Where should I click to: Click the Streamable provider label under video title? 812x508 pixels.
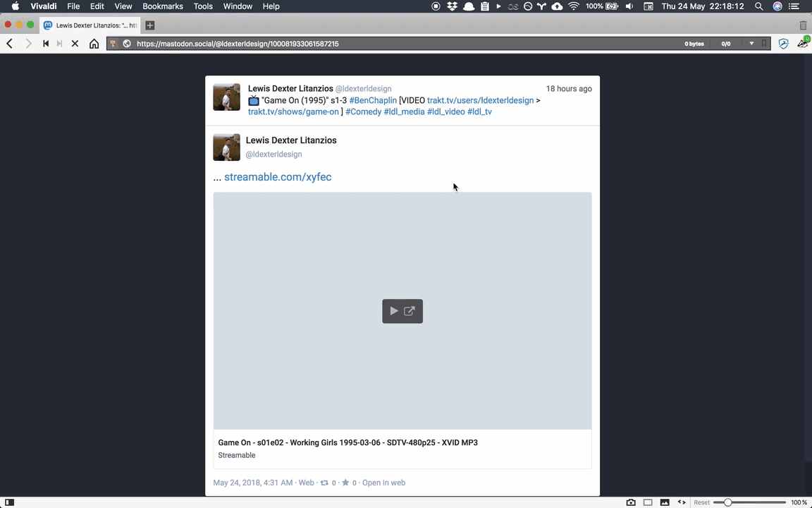pos(237,455)
